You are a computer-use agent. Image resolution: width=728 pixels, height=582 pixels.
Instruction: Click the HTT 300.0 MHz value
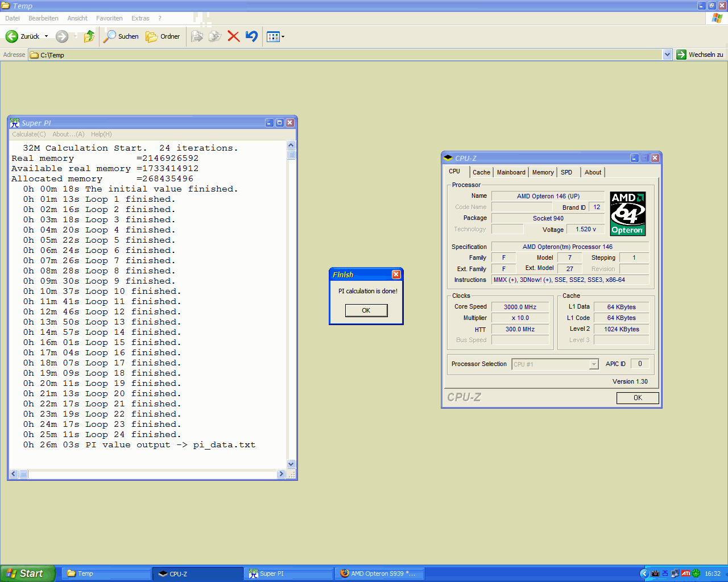pos(520,329)
